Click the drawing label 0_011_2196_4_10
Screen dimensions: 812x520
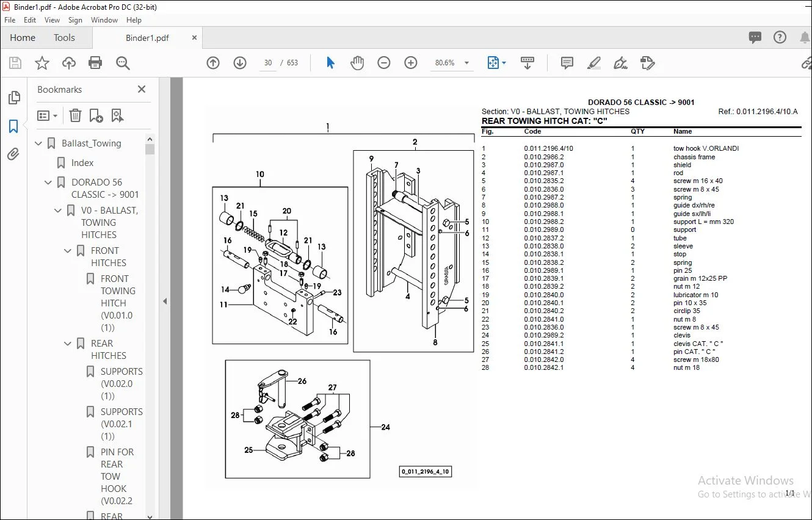pos(426,472)
